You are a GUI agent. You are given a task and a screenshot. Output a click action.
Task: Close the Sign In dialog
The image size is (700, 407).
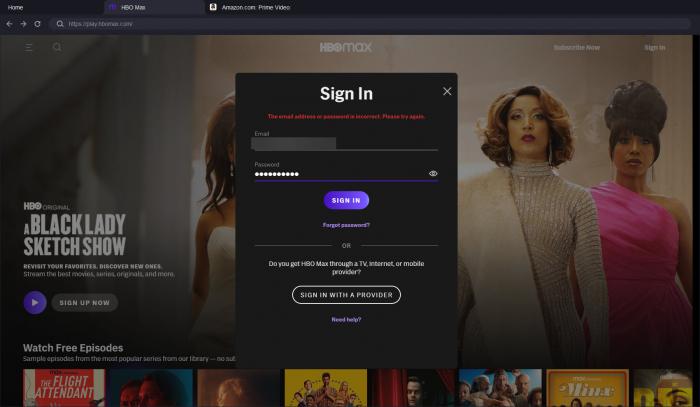point(447,91)
